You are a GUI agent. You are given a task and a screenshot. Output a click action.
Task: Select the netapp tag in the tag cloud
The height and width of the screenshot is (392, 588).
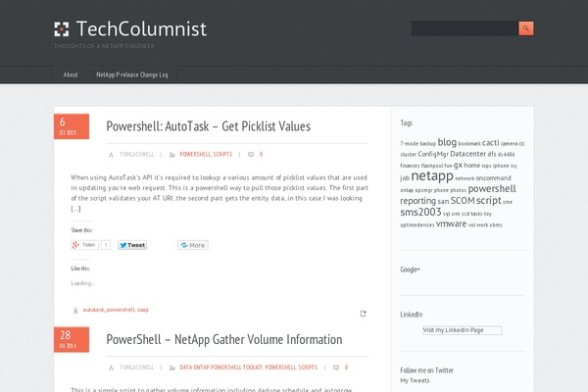432,175
